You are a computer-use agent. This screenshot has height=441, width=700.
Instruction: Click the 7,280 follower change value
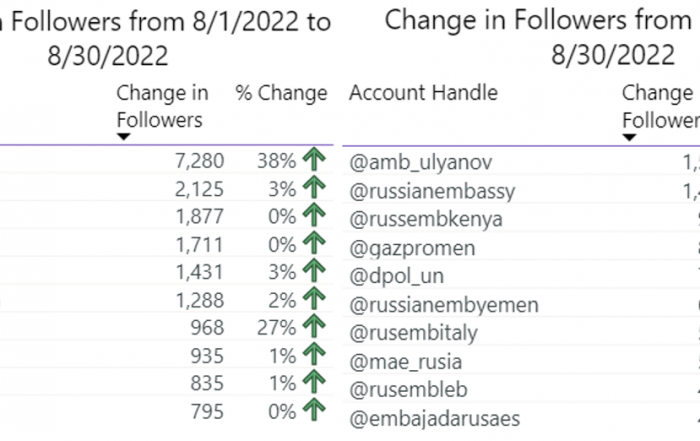pyautogui.click(x=199, y=161)
